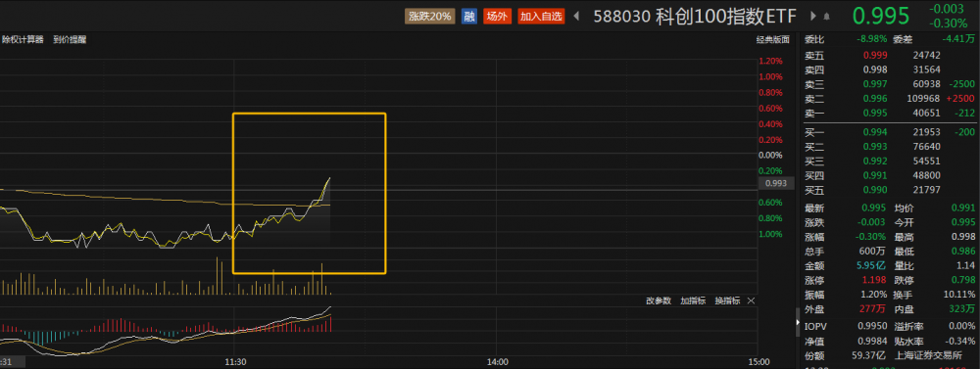Click the 委比 value -8.98%

872,39
